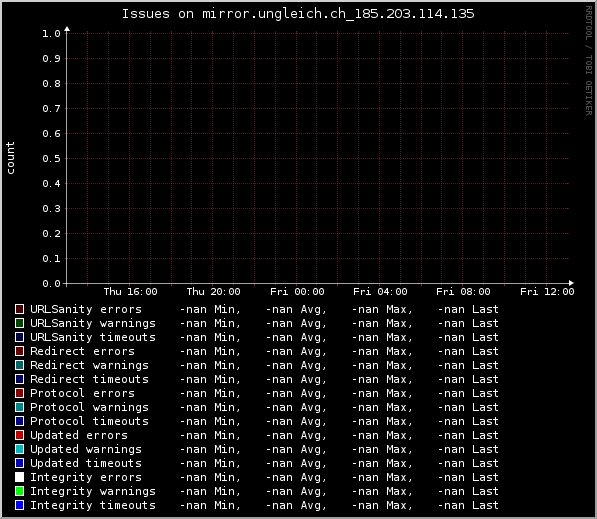Click the URLSanity warnings green swatch
This screenshot has height=519, width=597.
pyautogui.click(x=19, y=323)
